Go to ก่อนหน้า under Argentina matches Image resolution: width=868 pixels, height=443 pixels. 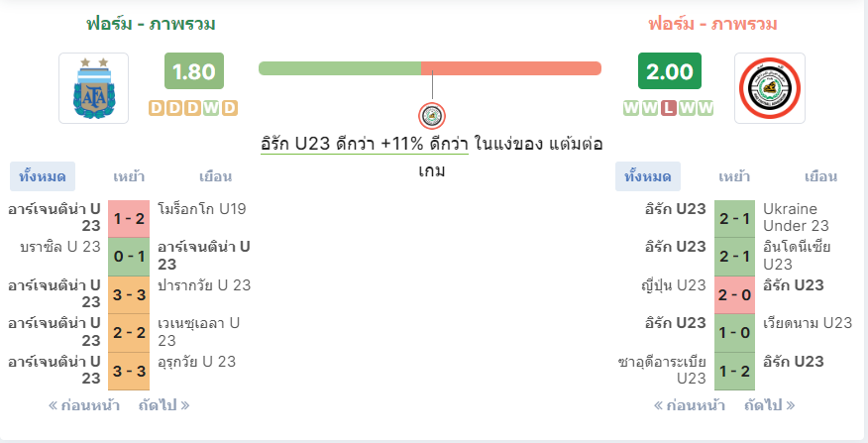[84, 405]
